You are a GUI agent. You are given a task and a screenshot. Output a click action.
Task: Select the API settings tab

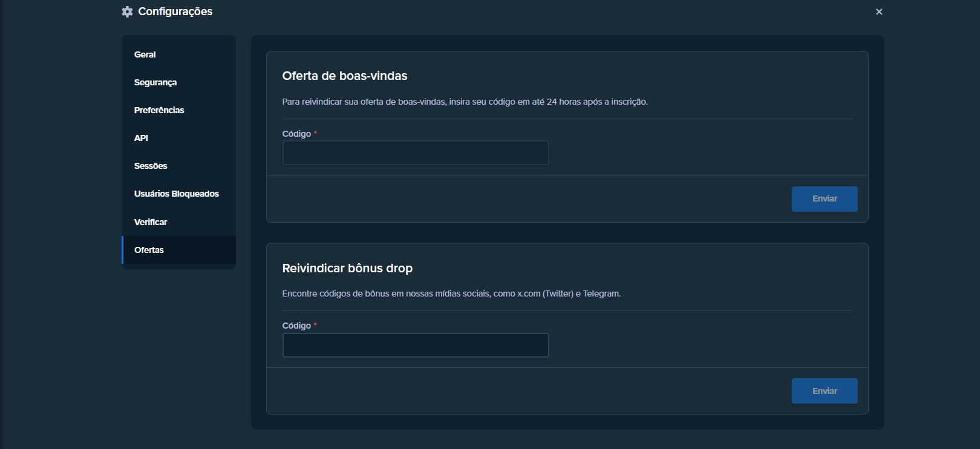click(141, 138)
